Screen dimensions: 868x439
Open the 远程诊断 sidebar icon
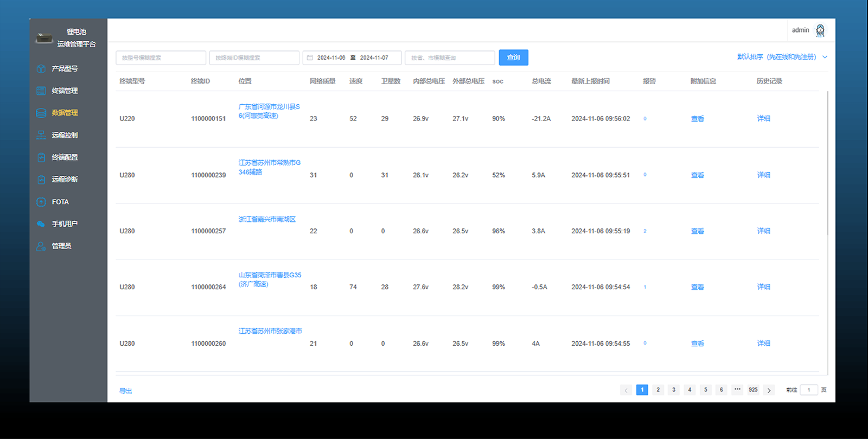coord(41,180)
